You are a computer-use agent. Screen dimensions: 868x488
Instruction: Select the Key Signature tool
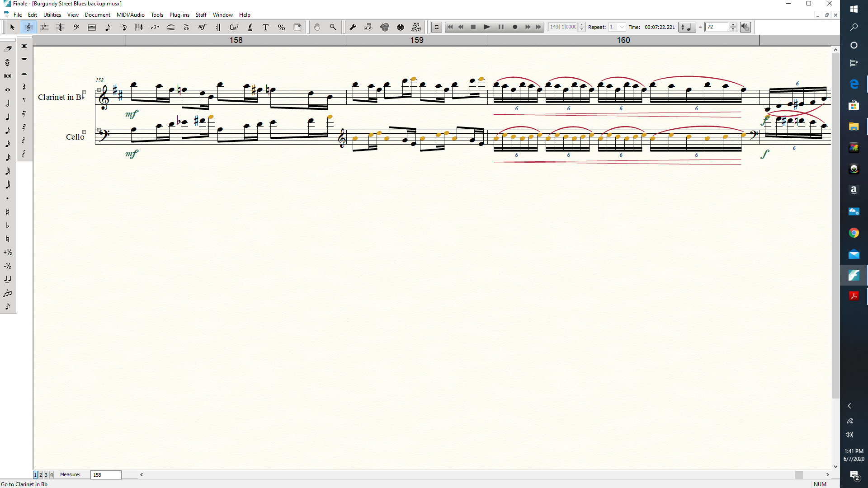[x=44, y=28]
